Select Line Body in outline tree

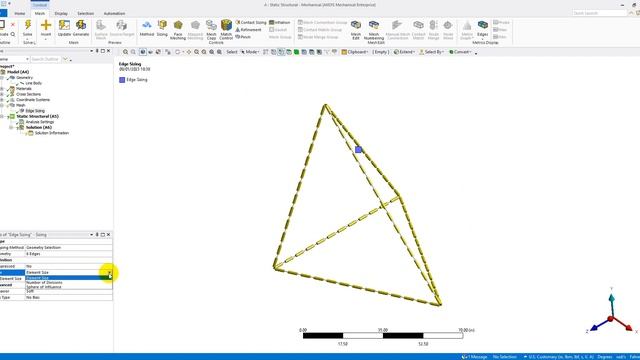point(33,83)
